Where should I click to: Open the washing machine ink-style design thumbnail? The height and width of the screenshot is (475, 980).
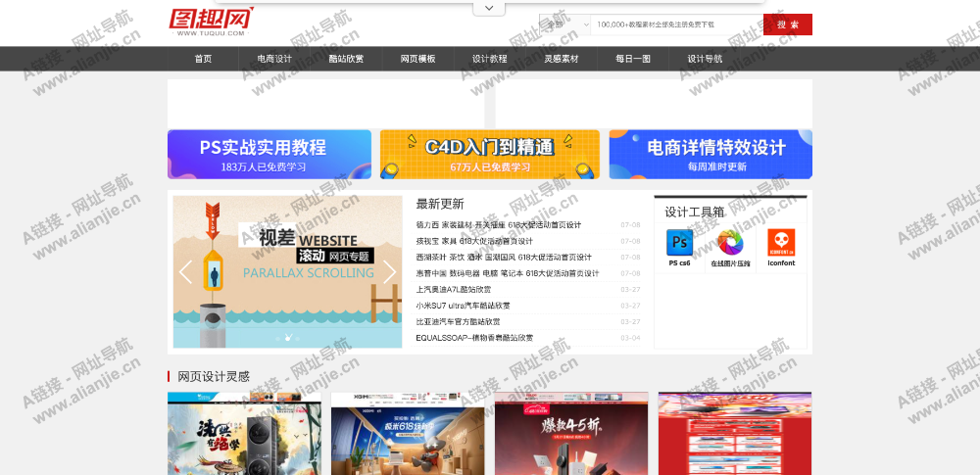pos(244,434)
